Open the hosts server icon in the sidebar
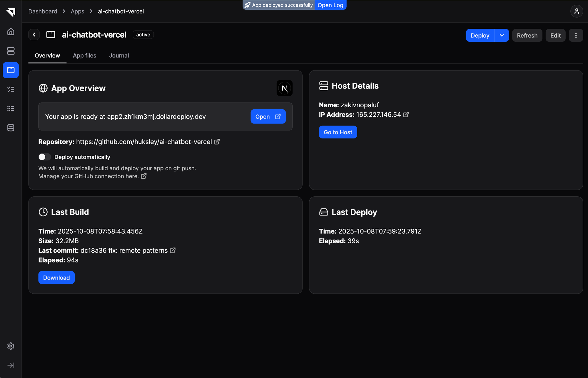Viewport: 588px width, 378px height. (x=11, y=51)
